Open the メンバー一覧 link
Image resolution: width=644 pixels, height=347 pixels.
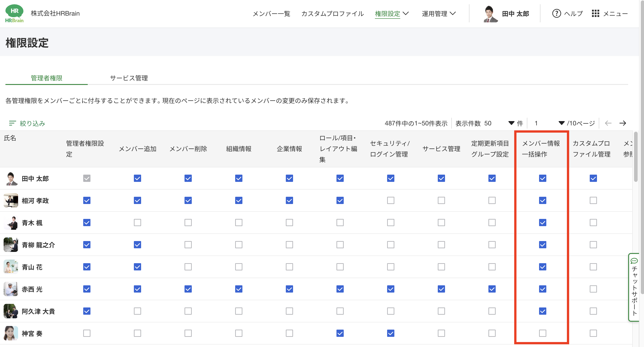pyautogui.click(x=271, y=14)
